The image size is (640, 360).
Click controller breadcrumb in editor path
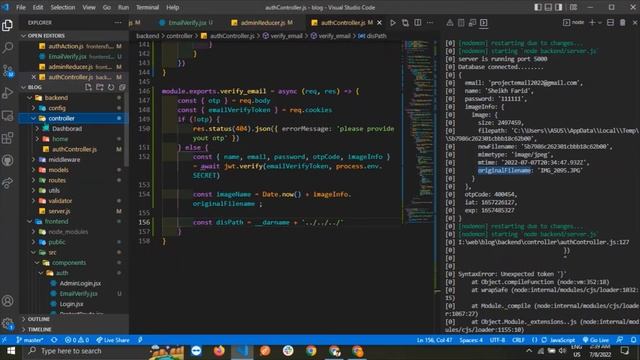point(179,36)
